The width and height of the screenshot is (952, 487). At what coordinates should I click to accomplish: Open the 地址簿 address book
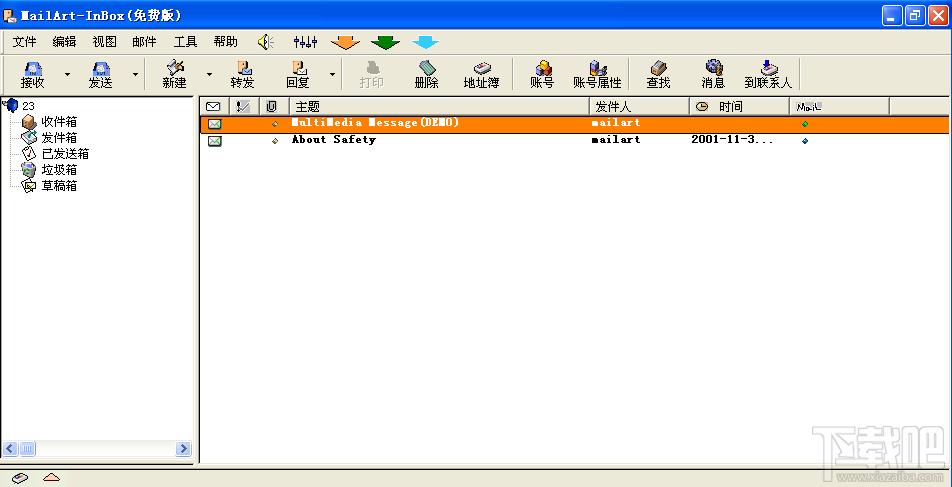pos(481,75)
